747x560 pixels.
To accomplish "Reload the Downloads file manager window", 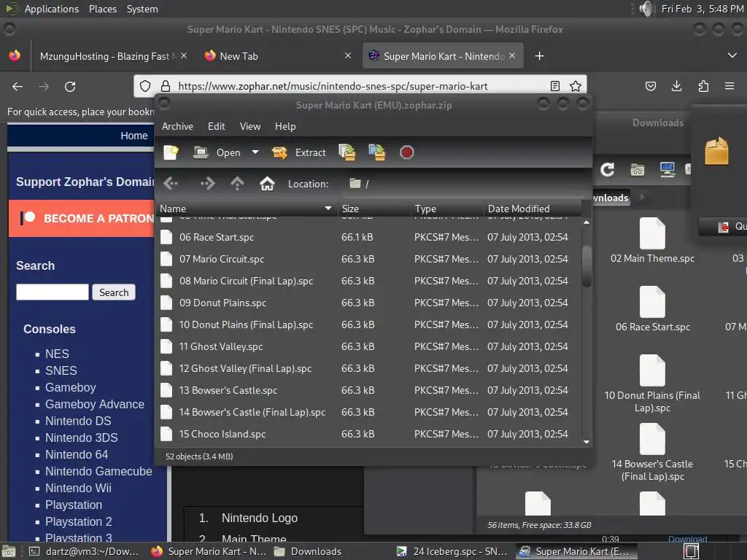I will (608, 169).
